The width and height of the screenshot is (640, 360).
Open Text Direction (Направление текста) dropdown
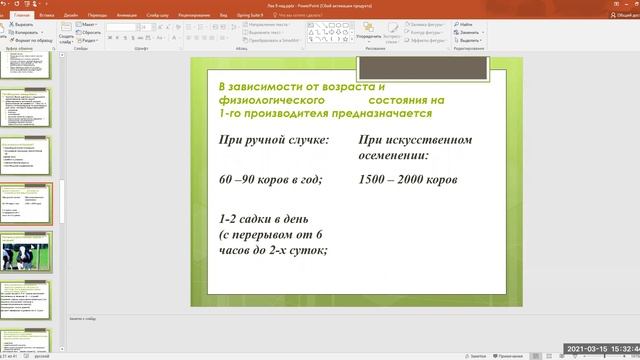pyautogui.click(x=266, y=24)
